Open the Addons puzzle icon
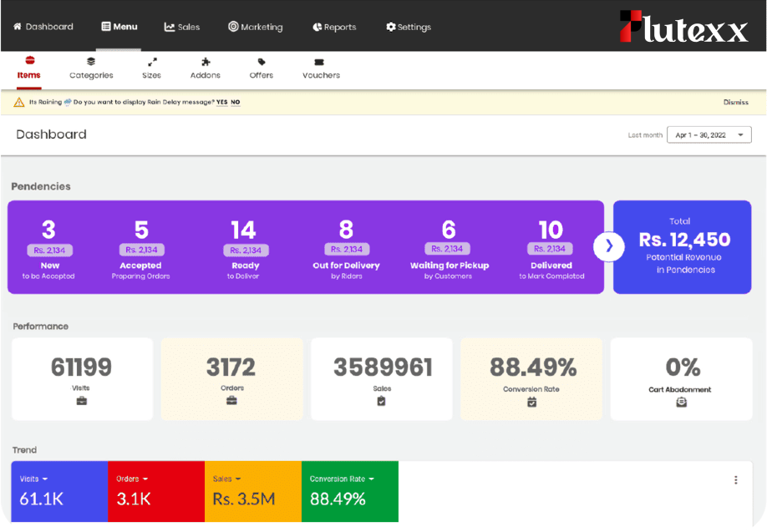 [x=206, y=62]
